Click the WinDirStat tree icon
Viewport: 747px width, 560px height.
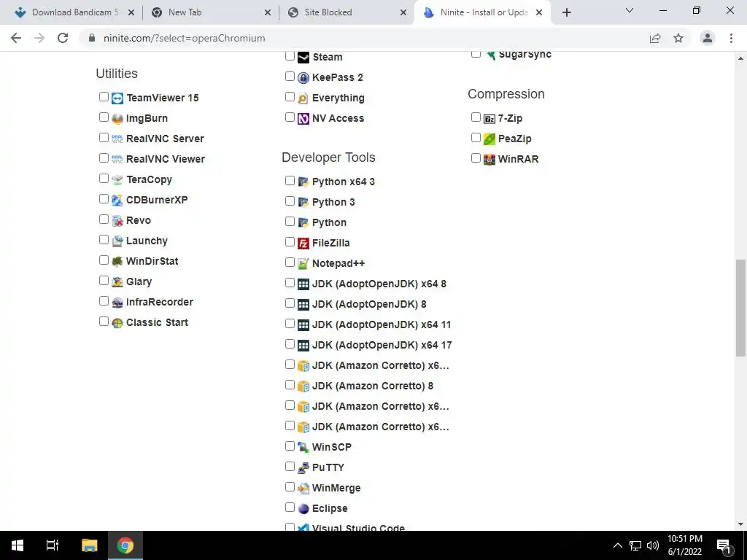tap(117, 262)
